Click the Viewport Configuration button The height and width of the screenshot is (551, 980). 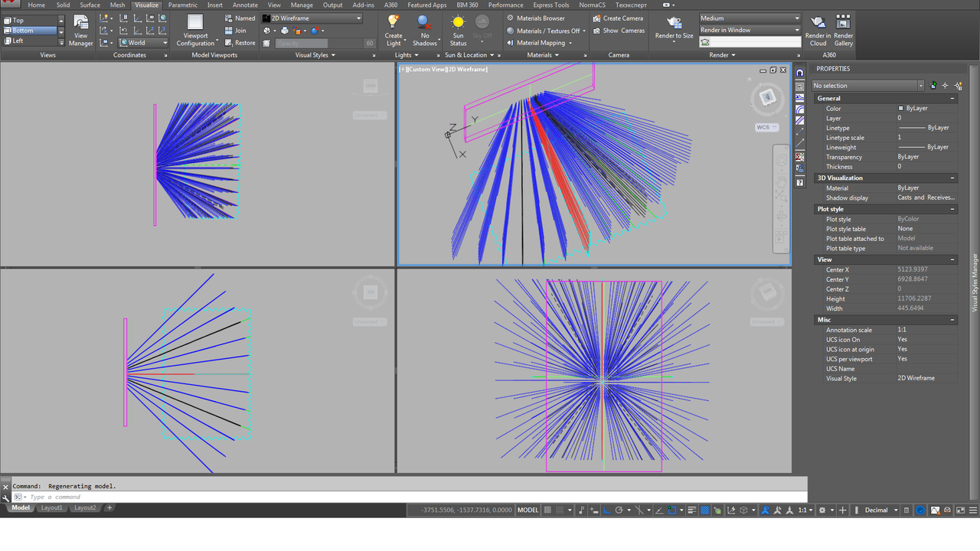tap(195, 31)
